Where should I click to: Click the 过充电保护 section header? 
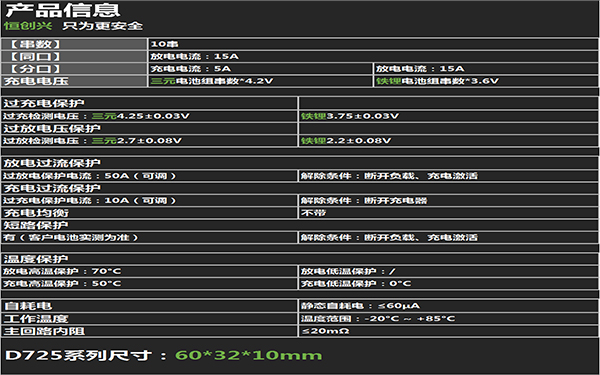(149, 103)
